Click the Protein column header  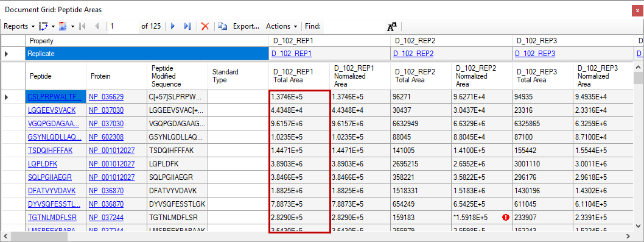(117, 76)
